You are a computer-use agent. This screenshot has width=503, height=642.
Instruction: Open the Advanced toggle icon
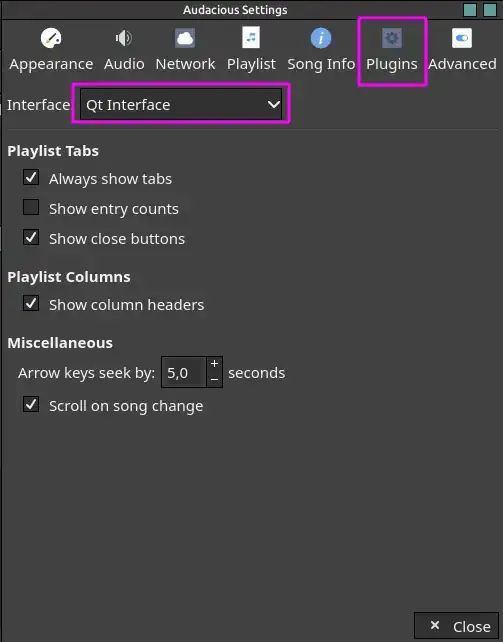[462, 38]
